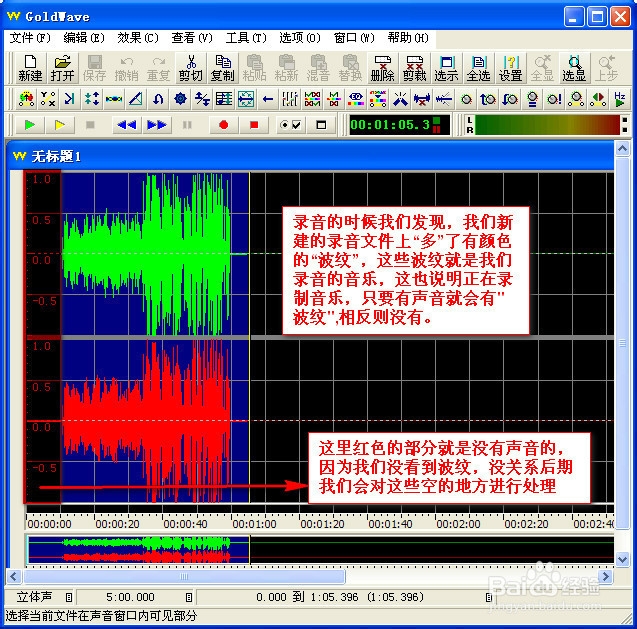The width and height of the screenshot is (637, 629).
Task: Start playback with green play button
Action: [29, 125]
